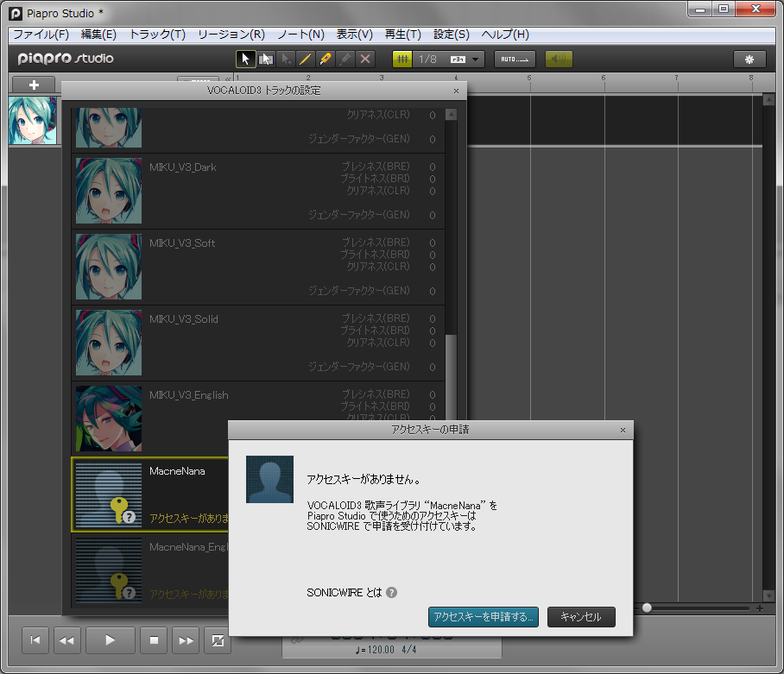
Task: Toggle the triplet quantize option
Action: [458, 60]
